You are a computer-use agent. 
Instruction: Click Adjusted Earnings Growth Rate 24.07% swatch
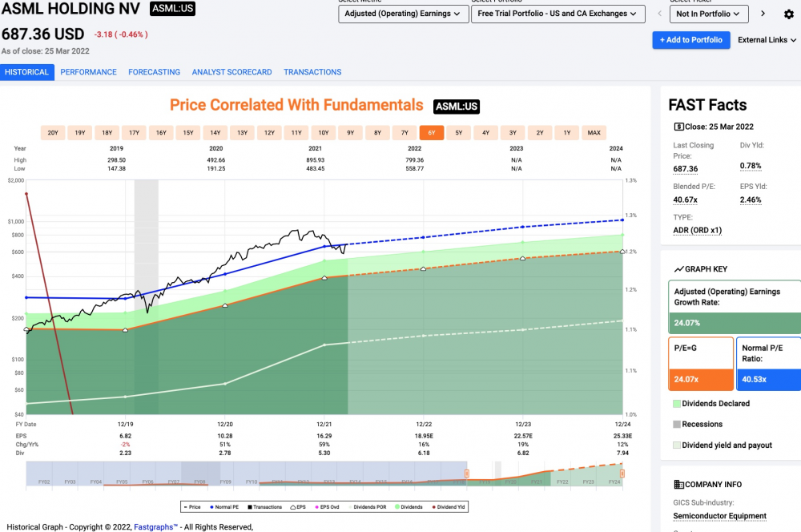click(x=735, y=323)
